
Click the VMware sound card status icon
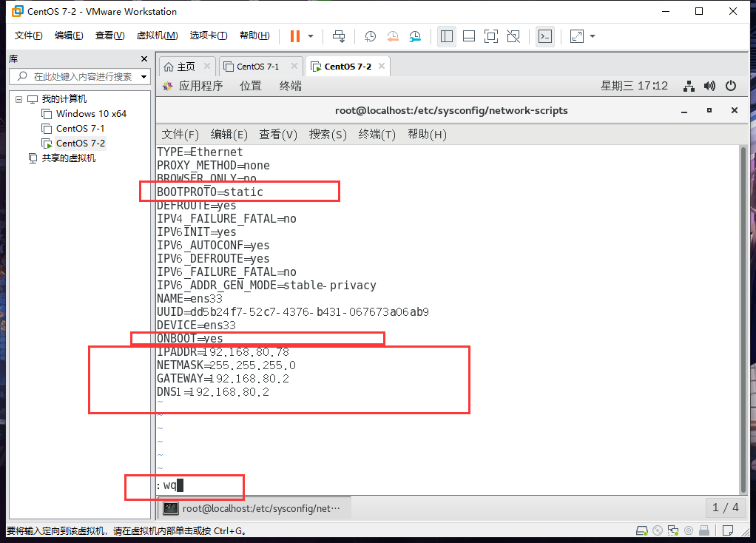click(689, 531)
